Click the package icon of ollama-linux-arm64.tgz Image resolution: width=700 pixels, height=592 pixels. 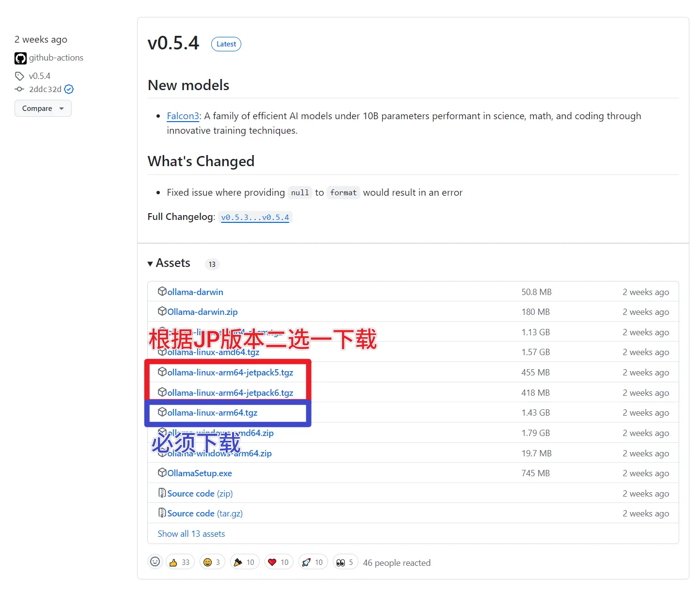tap(162, 412)
